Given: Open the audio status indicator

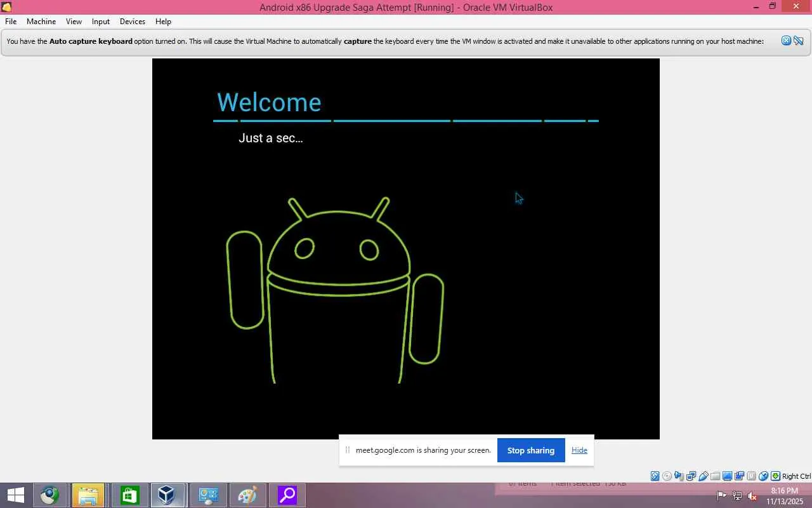Looking at the screenshot, I should pos(679,476).
